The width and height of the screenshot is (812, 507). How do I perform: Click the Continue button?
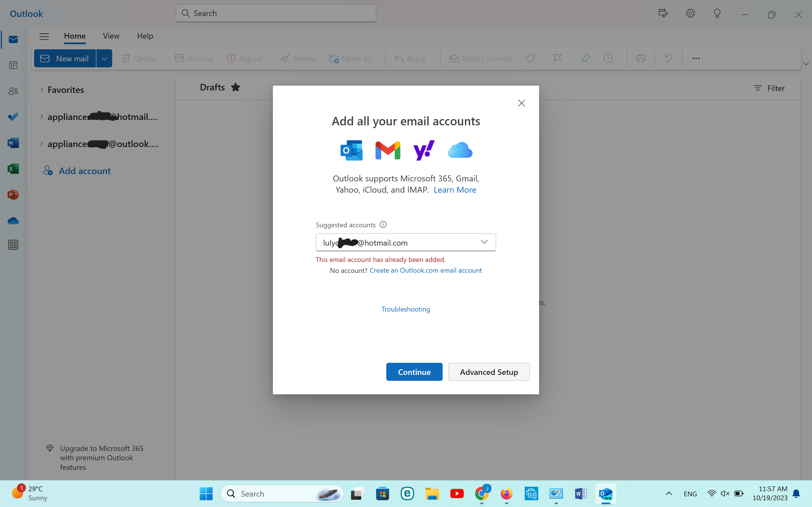(x=414, y=372)
